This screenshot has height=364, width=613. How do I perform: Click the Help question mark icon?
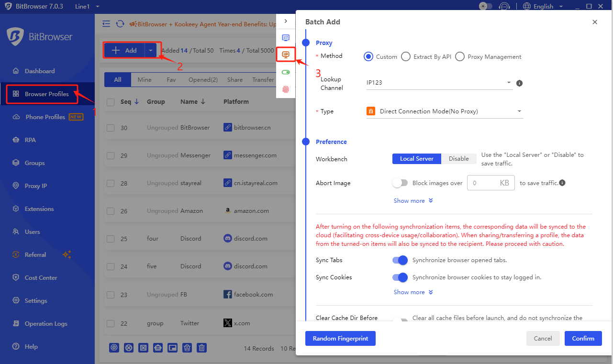[16, 346]
